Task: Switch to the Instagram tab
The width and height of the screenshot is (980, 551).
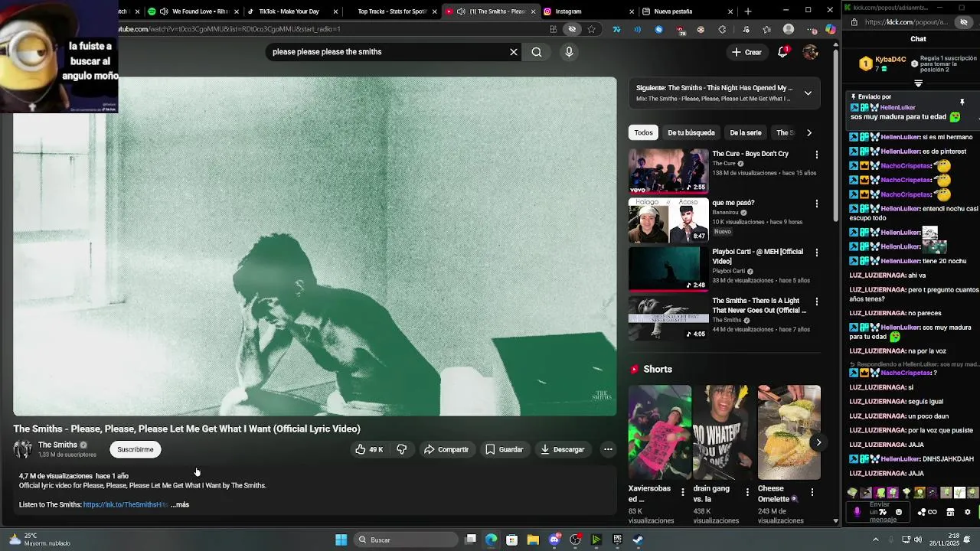Action: click(x=590, y=11)
